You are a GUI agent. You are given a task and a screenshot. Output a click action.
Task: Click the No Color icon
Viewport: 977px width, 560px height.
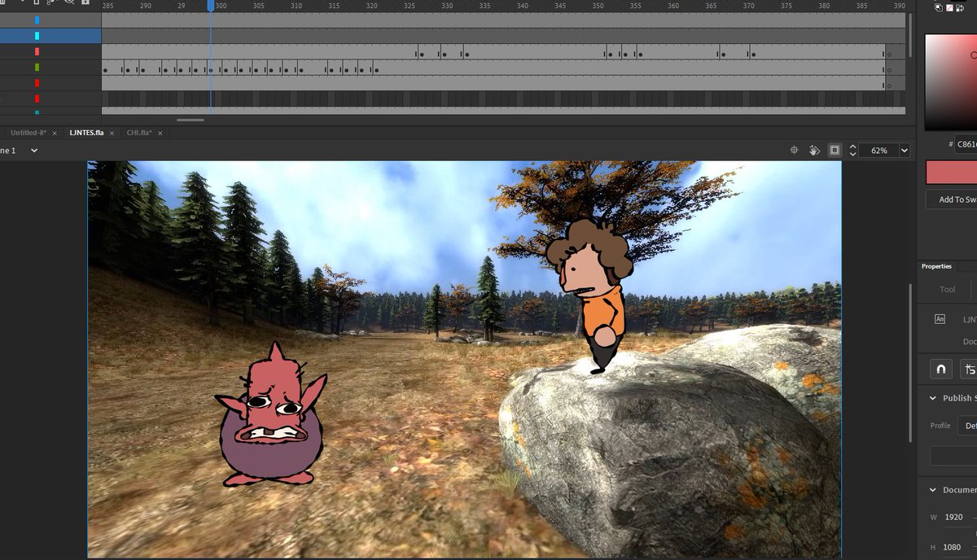coord(949,7)
